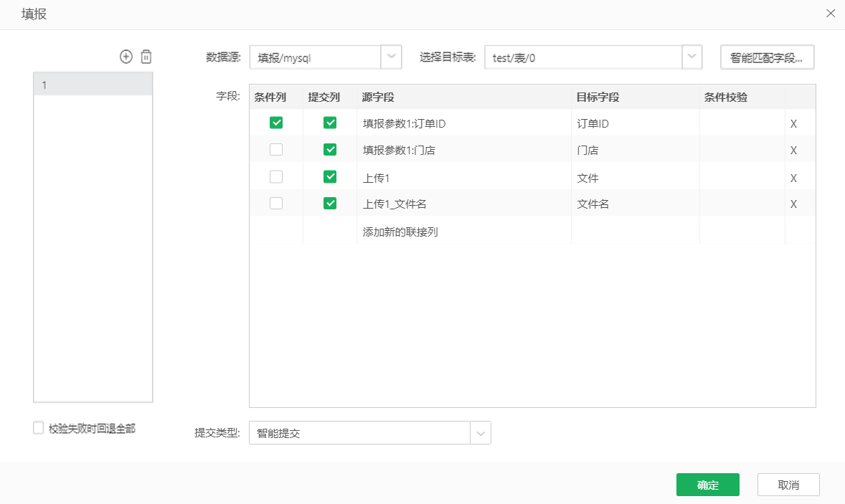The height and width of the screenshot is (504, 845).
Task: Remove the 订单ID row with X
Action: (x=793, y=123)
